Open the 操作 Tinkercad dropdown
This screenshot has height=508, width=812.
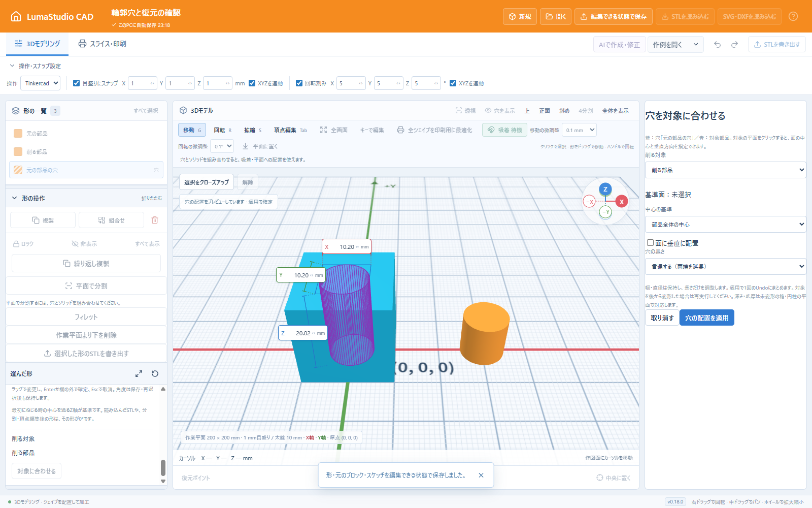click(x=40, y=83)
